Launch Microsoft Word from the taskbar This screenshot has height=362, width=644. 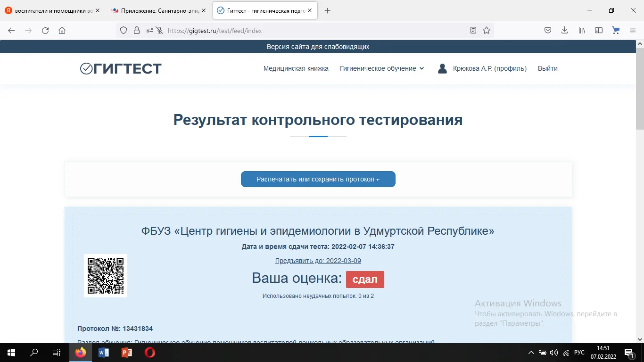(x=103, y=352)
